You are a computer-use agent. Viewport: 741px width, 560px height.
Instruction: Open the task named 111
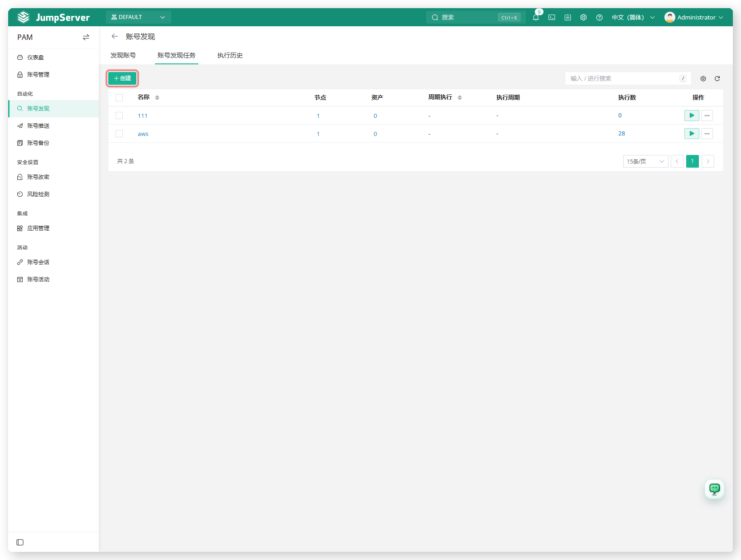[x=143, y=116]
